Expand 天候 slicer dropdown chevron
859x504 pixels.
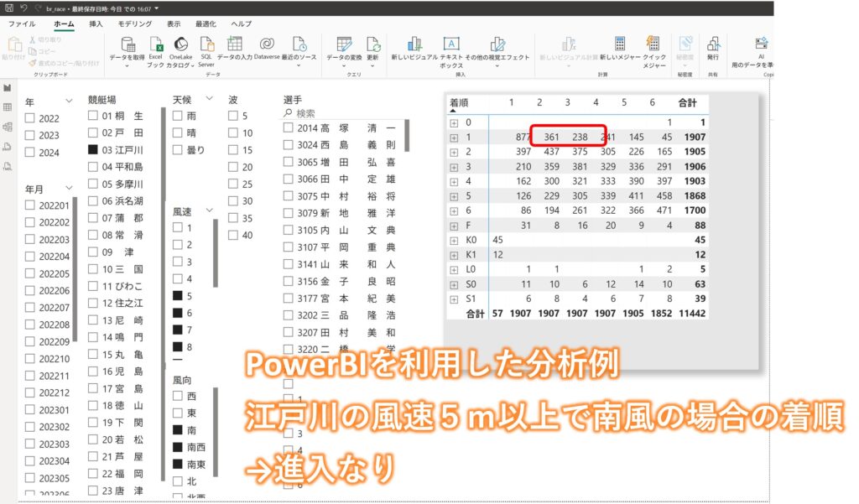click(x=209, y=98)
